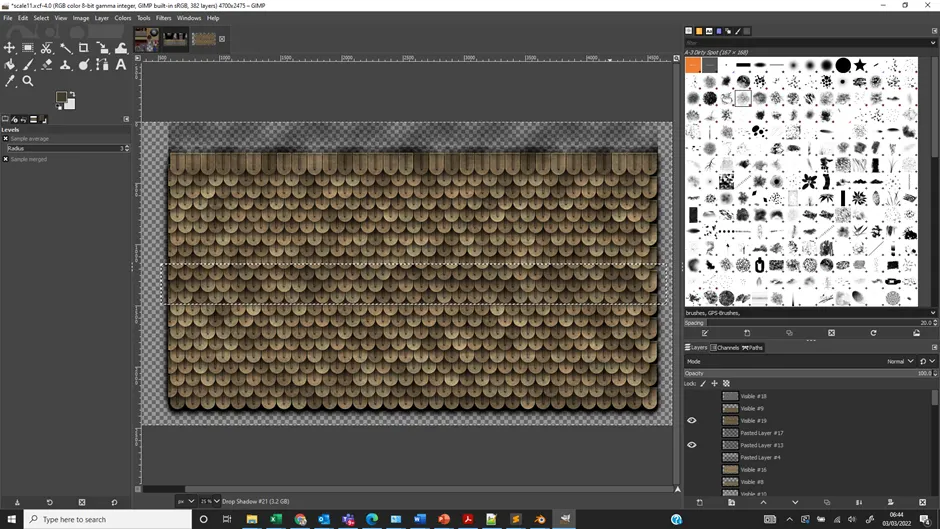Open the unit px dropdown
The width and height of the screenshot is (940, 529).
coord(184,501)
